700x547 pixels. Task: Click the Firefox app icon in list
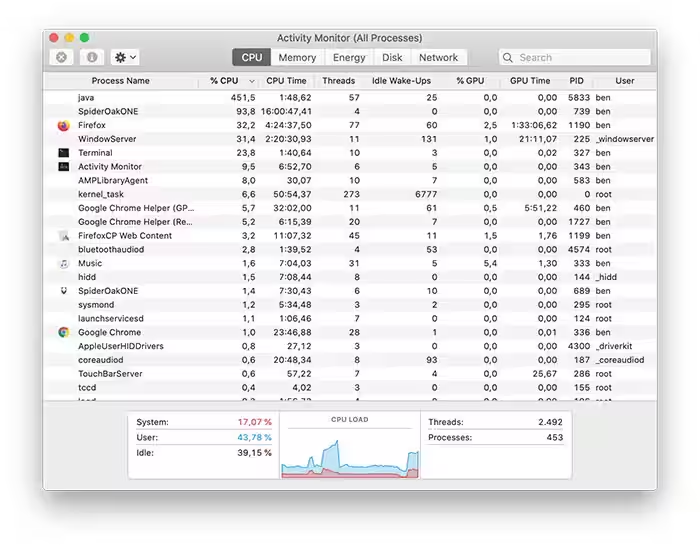pyautogui.click(x=64, y=125)
